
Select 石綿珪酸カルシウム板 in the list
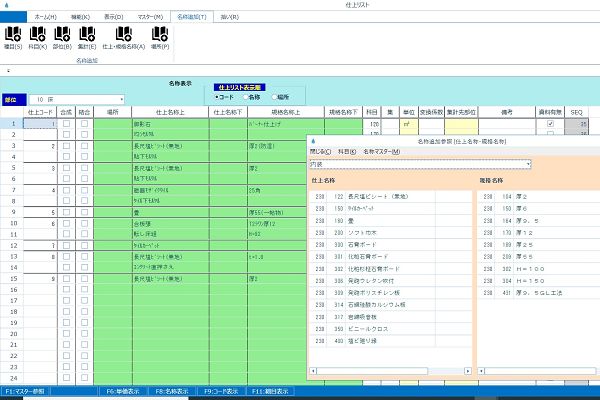(390, 305)
